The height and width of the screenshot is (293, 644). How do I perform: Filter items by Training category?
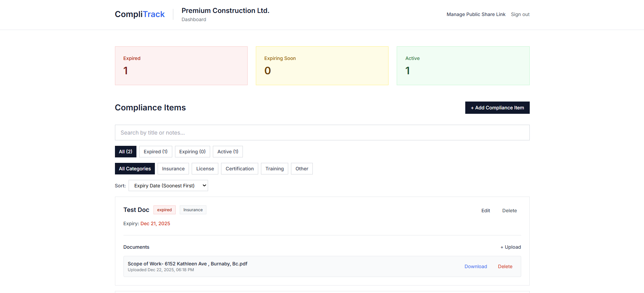[274, 168]
